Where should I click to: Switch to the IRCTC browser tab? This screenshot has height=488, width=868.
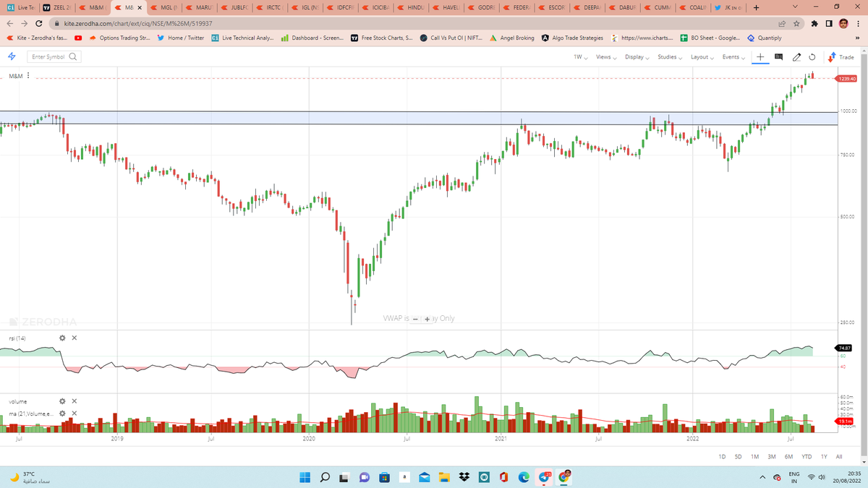coord(269,8)
